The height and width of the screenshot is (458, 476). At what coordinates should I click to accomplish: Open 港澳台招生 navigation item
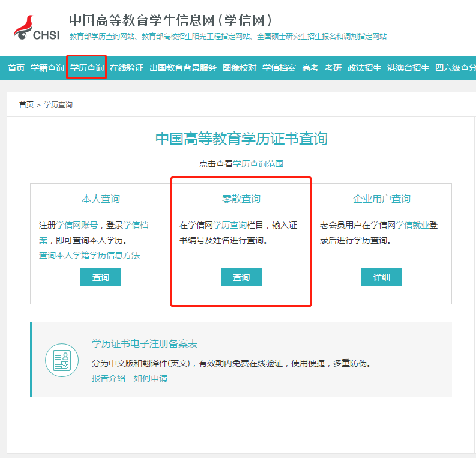(408, 68)
